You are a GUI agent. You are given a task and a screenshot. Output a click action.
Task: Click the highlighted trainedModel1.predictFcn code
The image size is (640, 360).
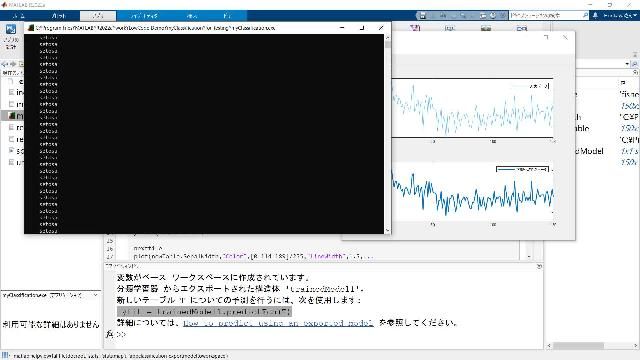[x=204, y=311]
